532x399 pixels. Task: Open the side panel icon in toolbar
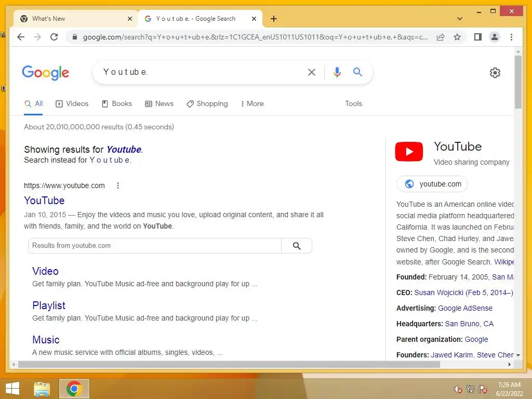coord(478,37)
